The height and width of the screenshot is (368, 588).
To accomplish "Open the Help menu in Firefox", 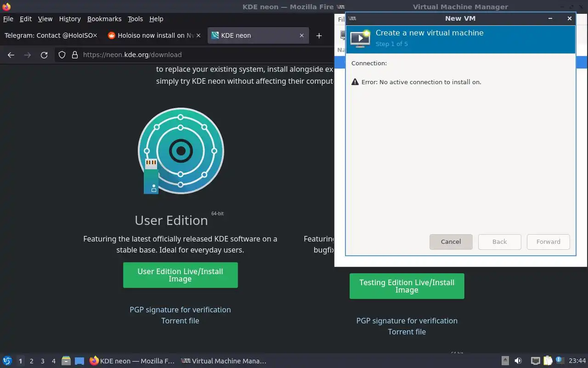I will click(156, 19).
